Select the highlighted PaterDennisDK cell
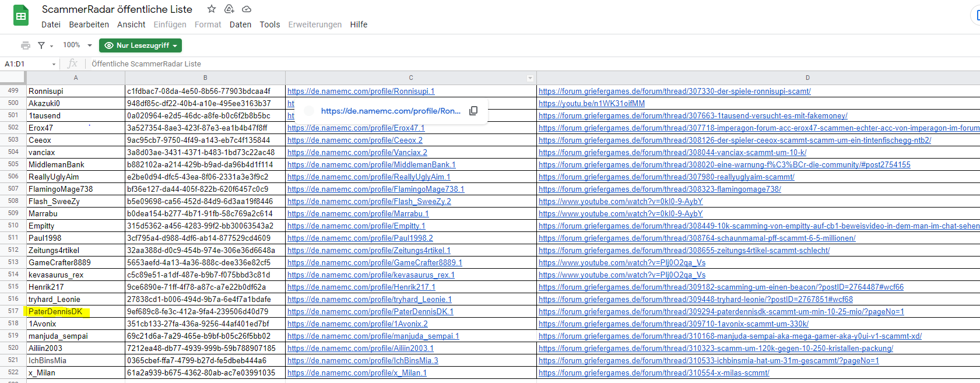Screen dimensions: 980x383 (76, 311)
